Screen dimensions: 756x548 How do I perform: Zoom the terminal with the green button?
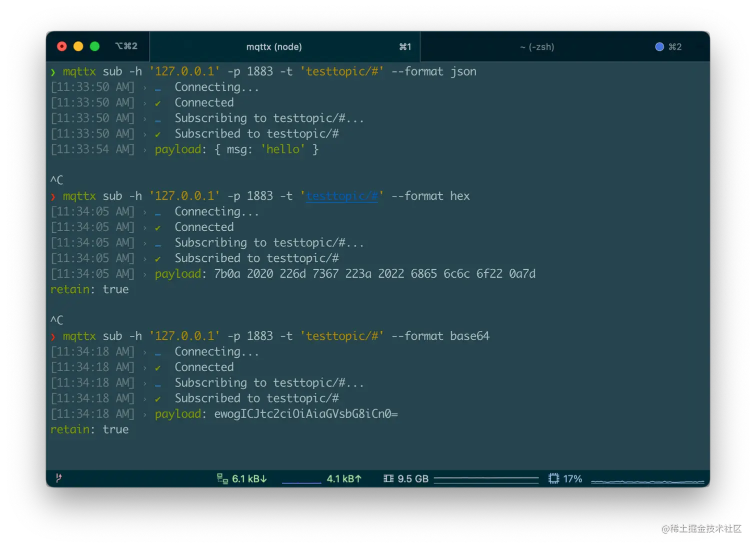pos(94,46)
